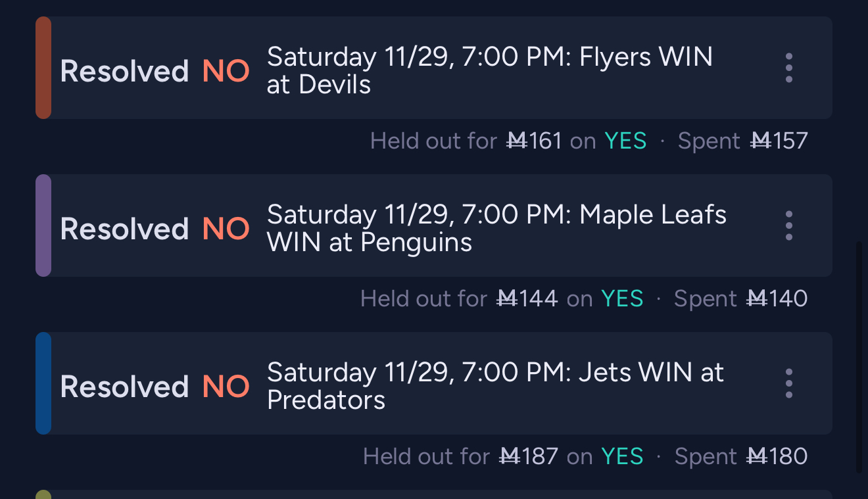The width and height of the screenshot is (868, 499).
Task: Open Flyers WIN at Devils market title
Action: tap(489, 70)
